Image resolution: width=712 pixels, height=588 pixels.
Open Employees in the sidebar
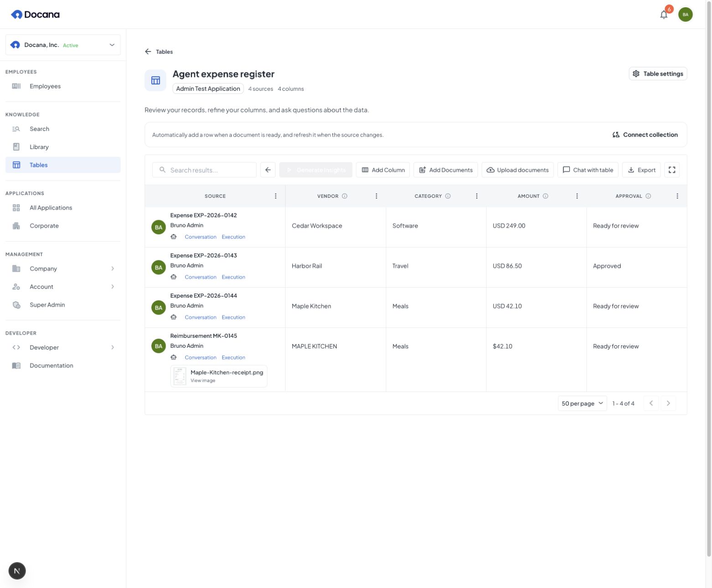click(x=63, y=86)
